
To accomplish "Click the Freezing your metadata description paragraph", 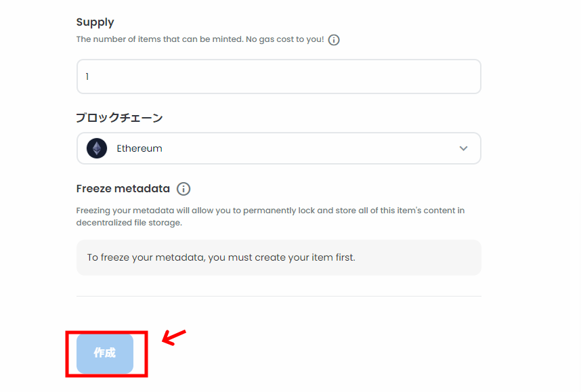I will point(270,217).
